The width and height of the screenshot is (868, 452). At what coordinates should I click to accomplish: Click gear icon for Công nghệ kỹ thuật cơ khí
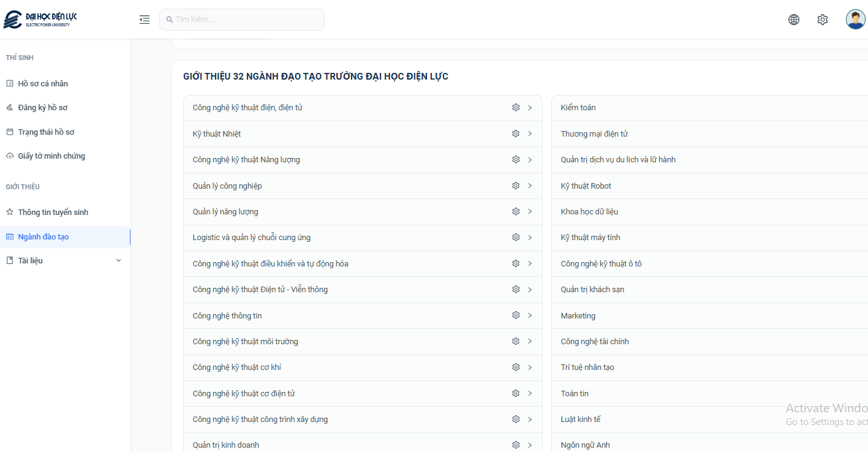pyautogui.click(x=516, y=367)
